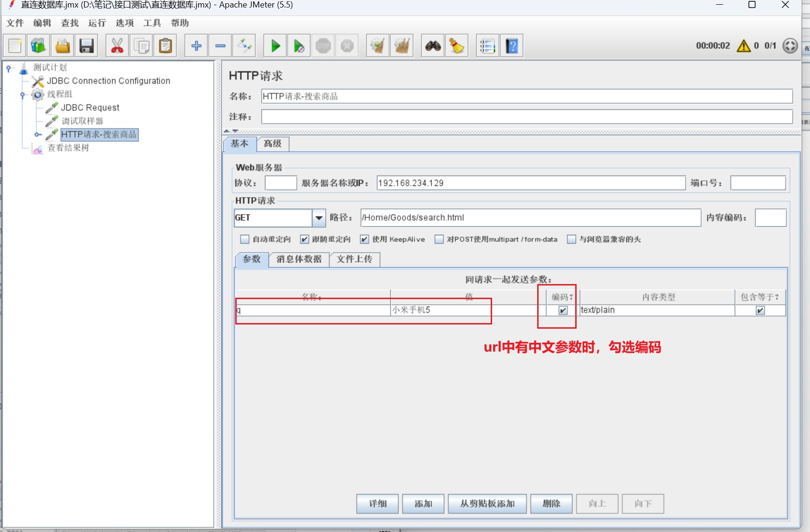The image size is (810, 532).
Task: Clear current results with broom icon
Action: [378, 46]
